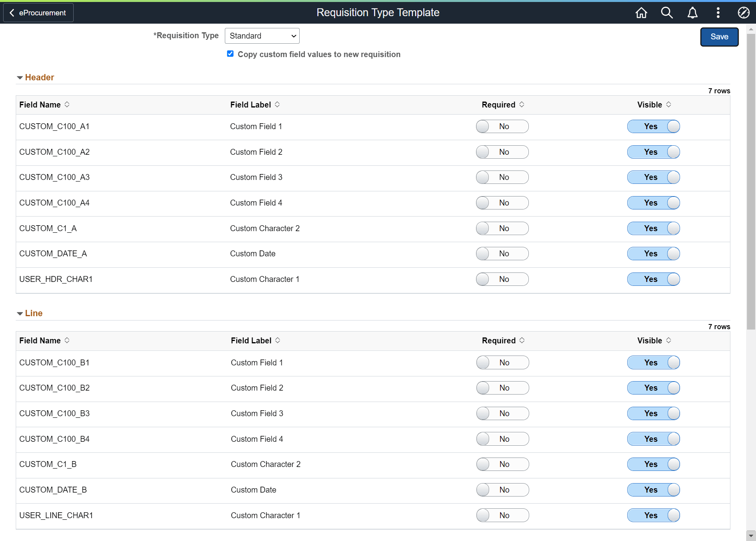
Task: Collapse the Line section
Action: [x=20, y=313]
